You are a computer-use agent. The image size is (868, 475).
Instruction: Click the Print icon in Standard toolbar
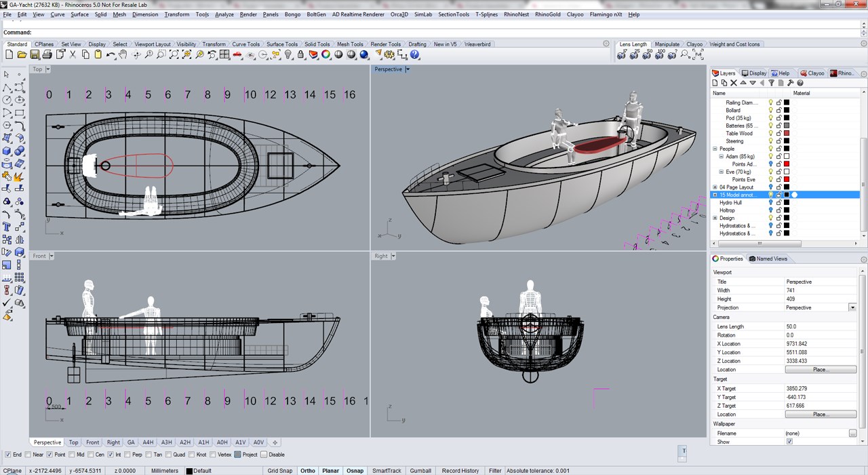[x=48, y=55]
